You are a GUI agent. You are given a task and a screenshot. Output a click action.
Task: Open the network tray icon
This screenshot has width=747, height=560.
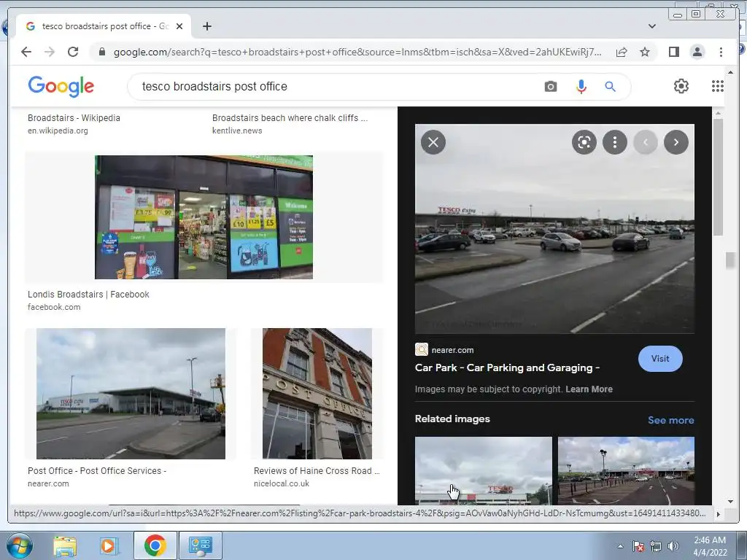[656, 546]
